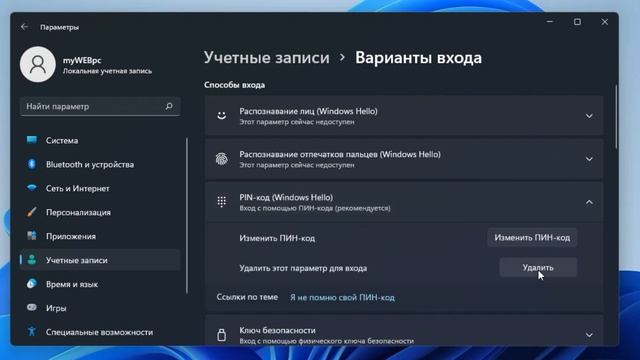Click the PIN keypad dots icon
This screenshot has height=360, width=640.
click(x=222, y=202)
